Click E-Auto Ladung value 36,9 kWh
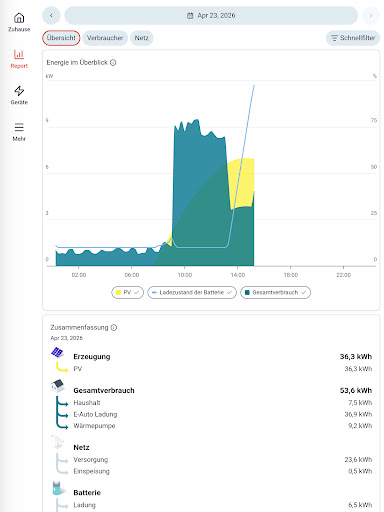The image size is (384, 512). [x=358, y=414]
